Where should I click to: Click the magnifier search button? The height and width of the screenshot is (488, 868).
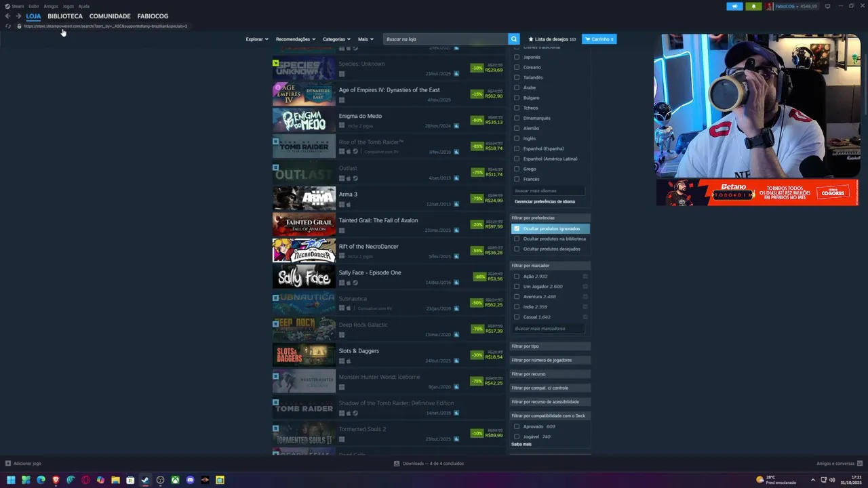pyautogui.click(x=514, y=39)
